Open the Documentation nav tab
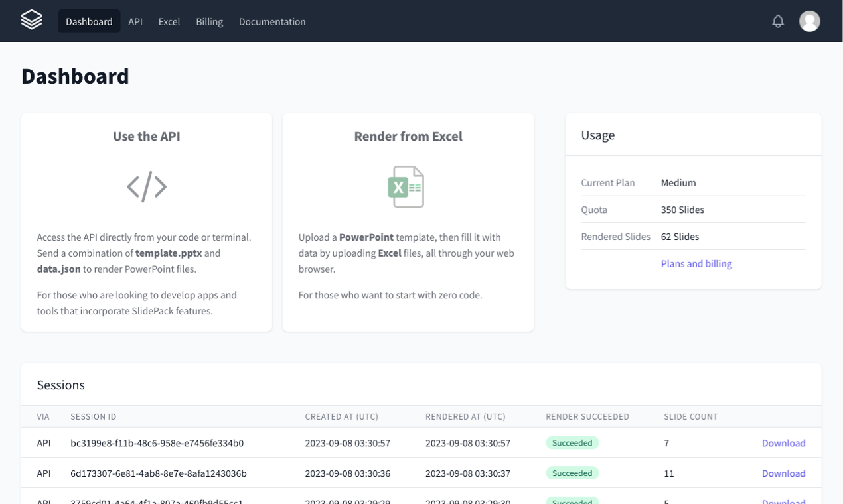This screenshot has width=843, height=504. pos(272,21)
